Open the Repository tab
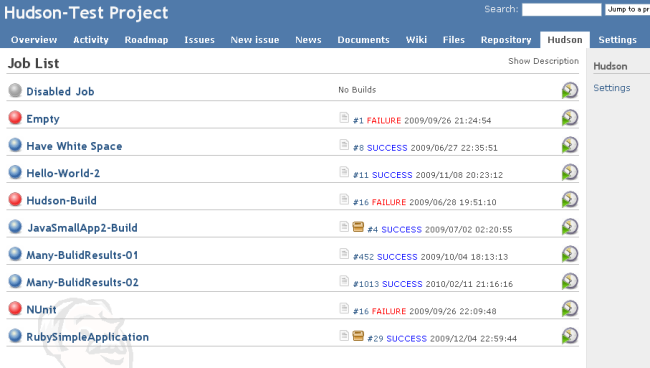The width and height of the screenshot is (650, 368). (506, 40)
